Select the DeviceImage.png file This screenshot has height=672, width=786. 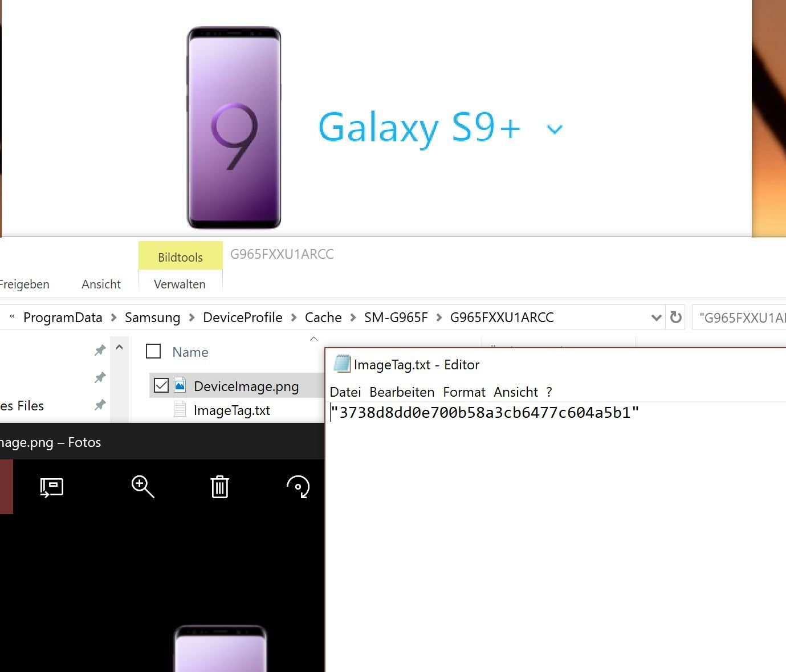pyautogui.click(x=246, y=386)
